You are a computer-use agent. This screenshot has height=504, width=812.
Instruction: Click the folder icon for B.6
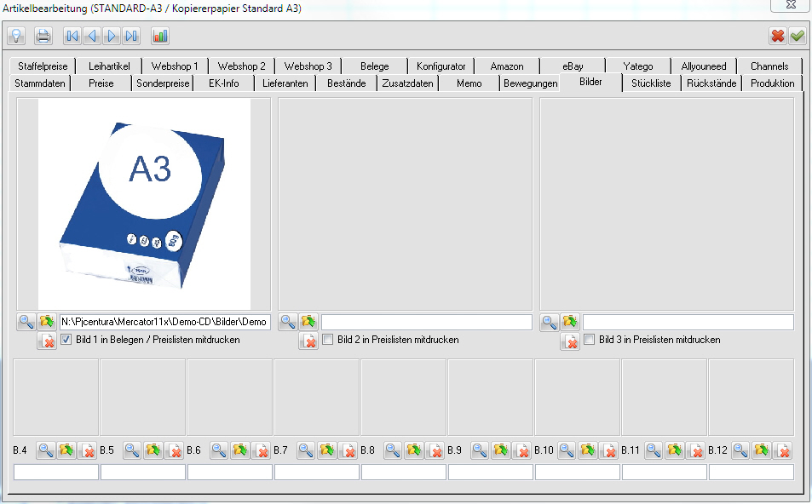click(240, 450)
